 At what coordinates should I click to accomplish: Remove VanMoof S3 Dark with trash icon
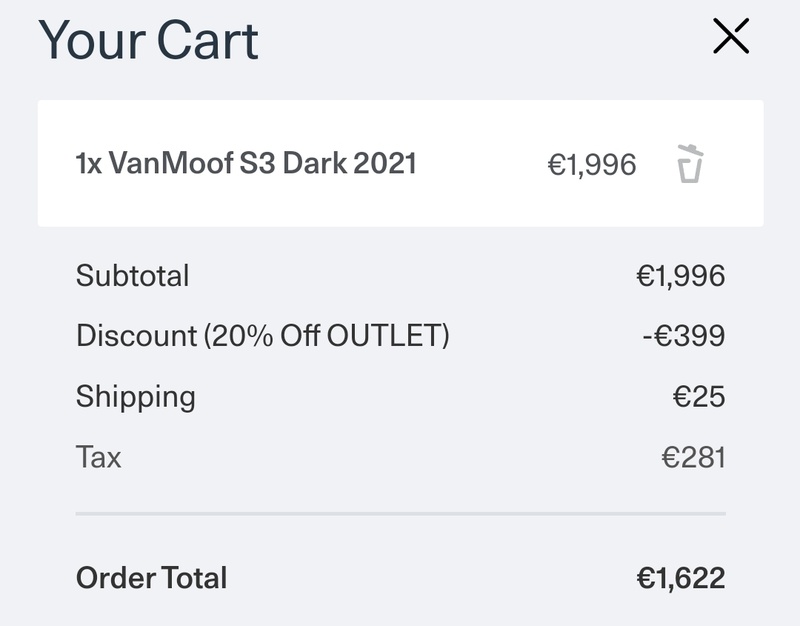690,163
